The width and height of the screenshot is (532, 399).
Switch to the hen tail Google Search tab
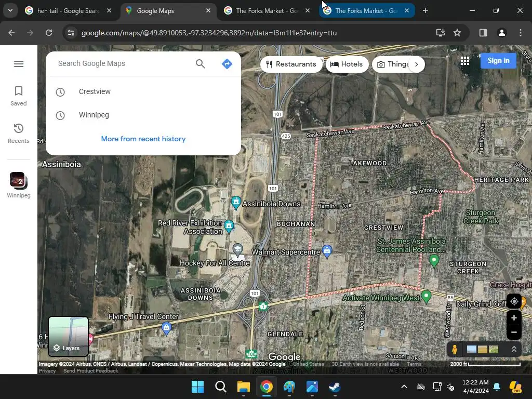pos(68,11)
